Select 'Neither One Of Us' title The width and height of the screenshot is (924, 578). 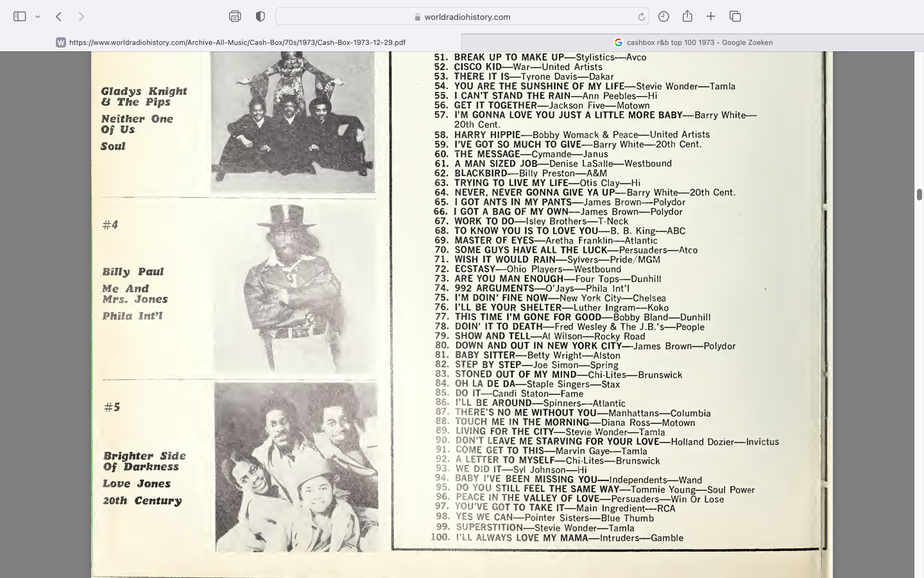coord(137,124)
